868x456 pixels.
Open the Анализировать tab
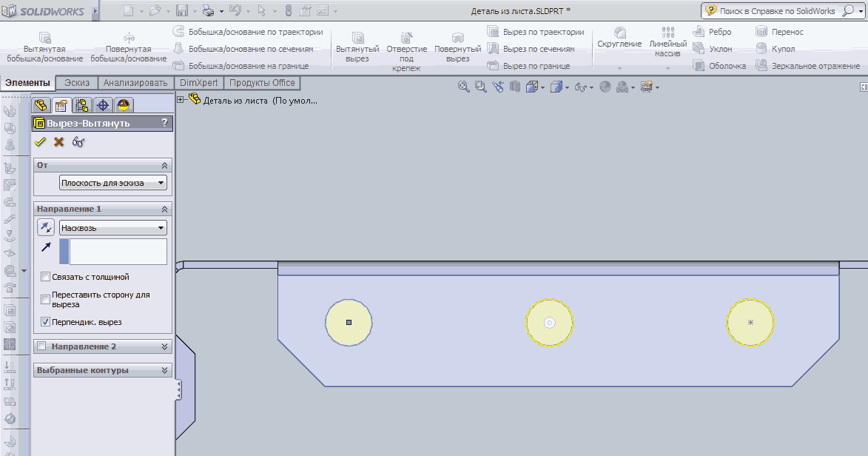[135, 83]
